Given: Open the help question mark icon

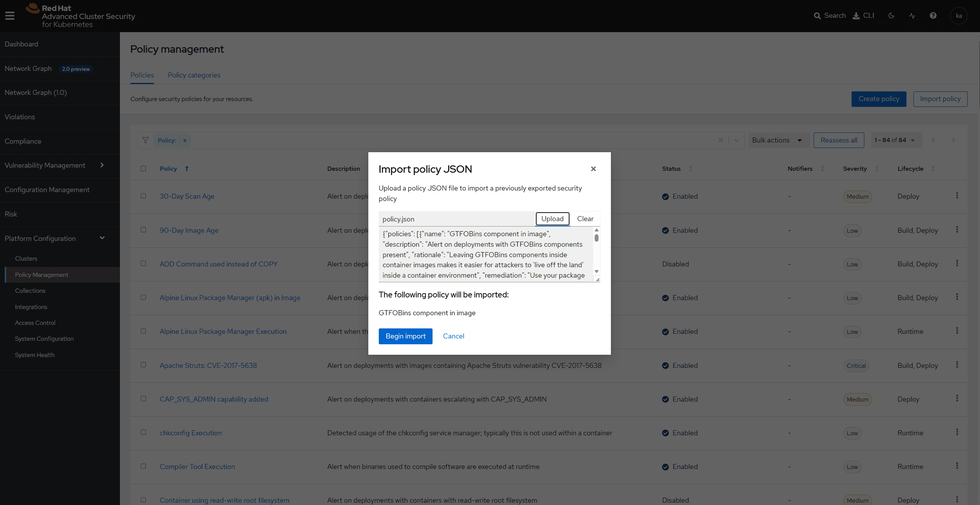Looking at the screenshot, I should click(933, 16).
